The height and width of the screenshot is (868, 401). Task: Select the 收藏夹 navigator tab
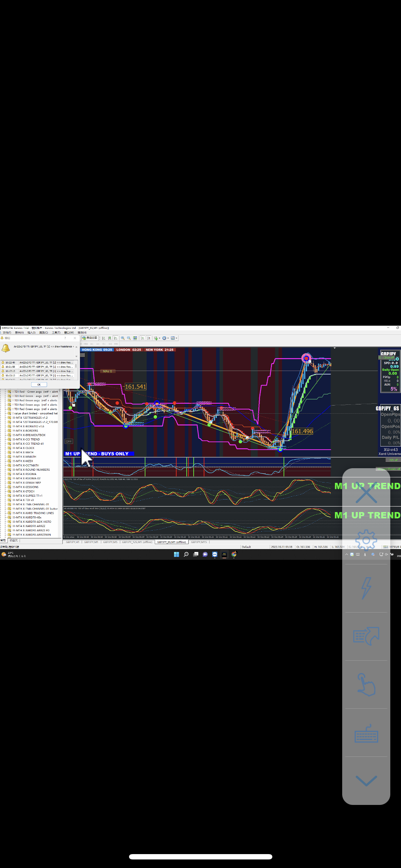coord(14,541)
